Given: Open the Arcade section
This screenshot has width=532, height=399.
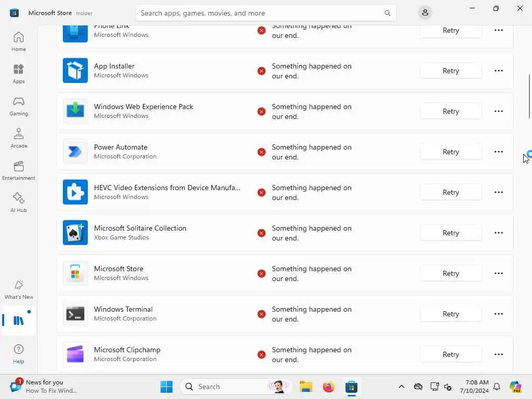Looking at the screenshot, I should 19,138.
